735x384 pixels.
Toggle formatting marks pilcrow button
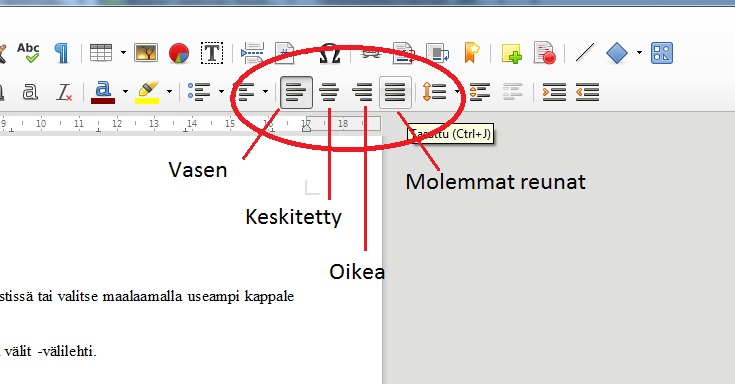click(x=61, y=53)
